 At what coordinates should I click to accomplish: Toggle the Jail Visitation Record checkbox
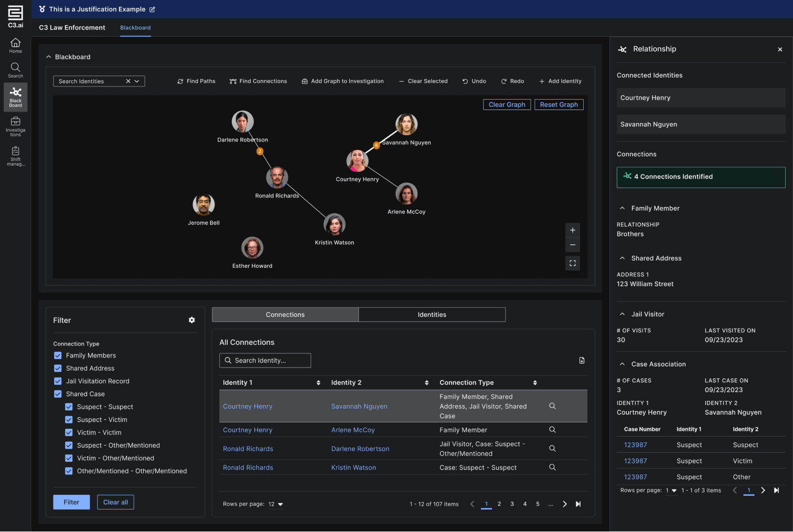pos(58,381)
